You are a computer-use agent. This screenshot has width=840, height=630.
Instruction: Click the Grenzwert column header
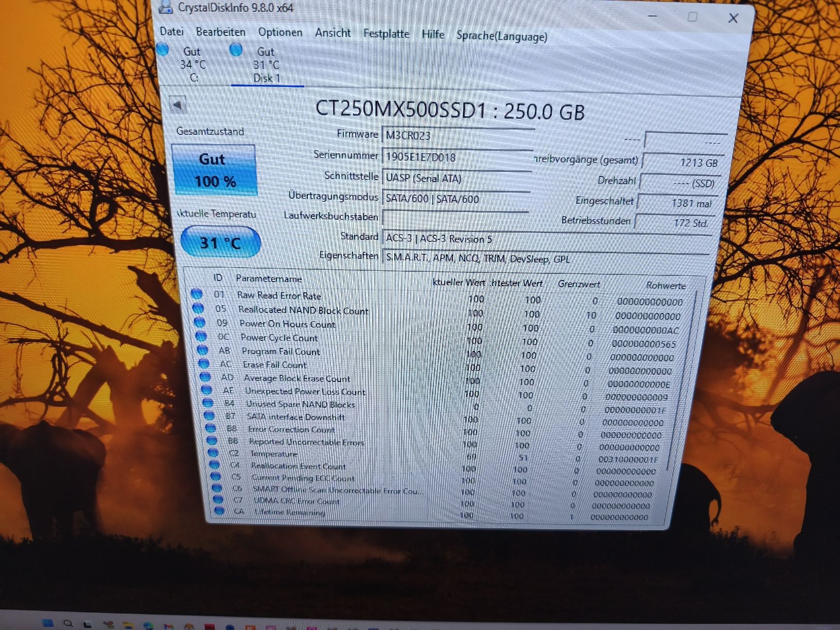(579, 284)
